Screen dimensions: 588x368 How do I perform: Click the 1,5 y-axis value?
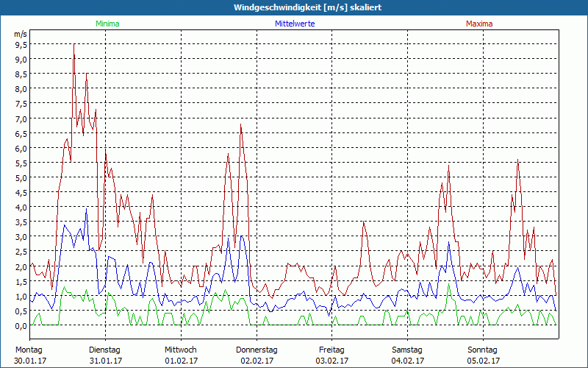coord(21,281)
